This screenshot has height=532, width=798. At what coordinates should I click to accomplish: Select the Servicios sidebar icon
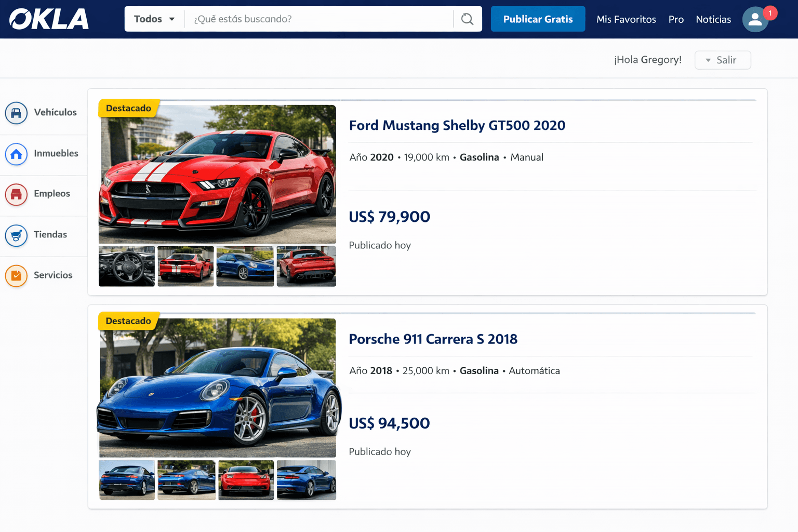coord(16,276)
